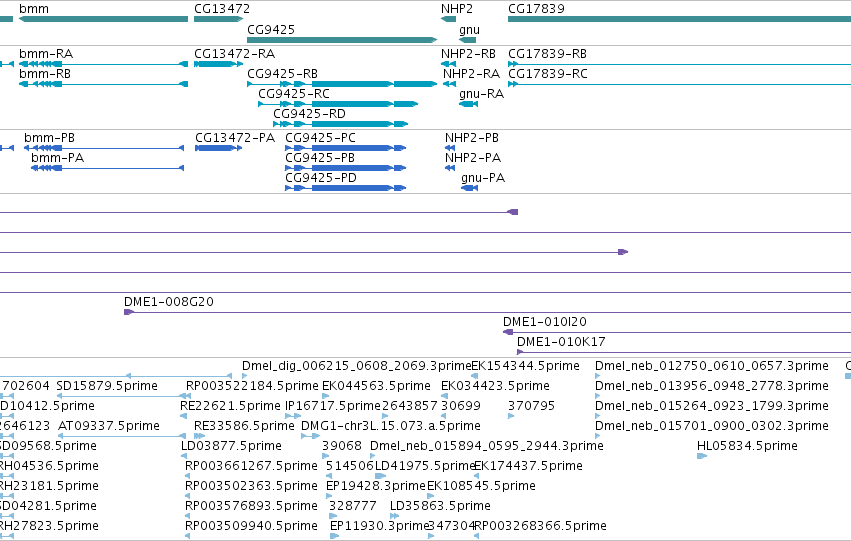This screenshot has width=851, height=541.
Task: Select protein CG9425-PD
Action: point(320,178)
